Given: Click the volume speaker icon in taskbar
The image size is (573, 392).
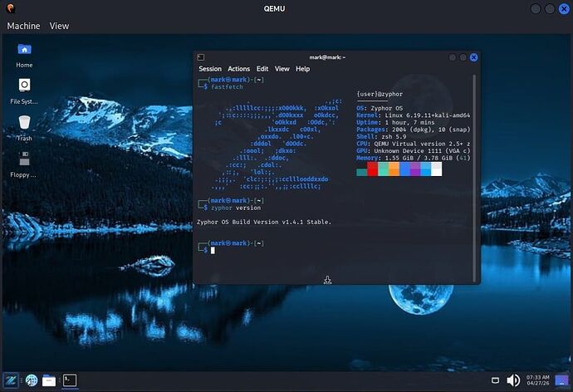Looking at the screenshot, I should [x=513, y=380].
